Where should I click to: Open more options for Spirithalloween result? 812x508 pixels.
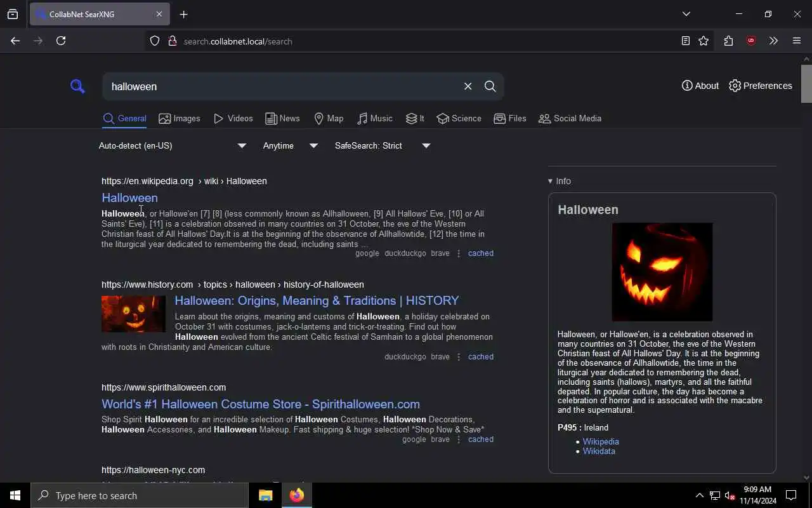click(459, 439)
